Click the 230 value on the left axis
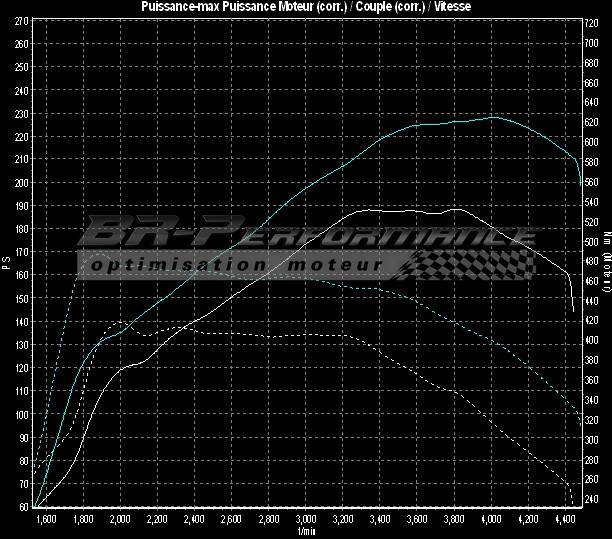This screenshot has width=612, height=539. click(21, 114)
